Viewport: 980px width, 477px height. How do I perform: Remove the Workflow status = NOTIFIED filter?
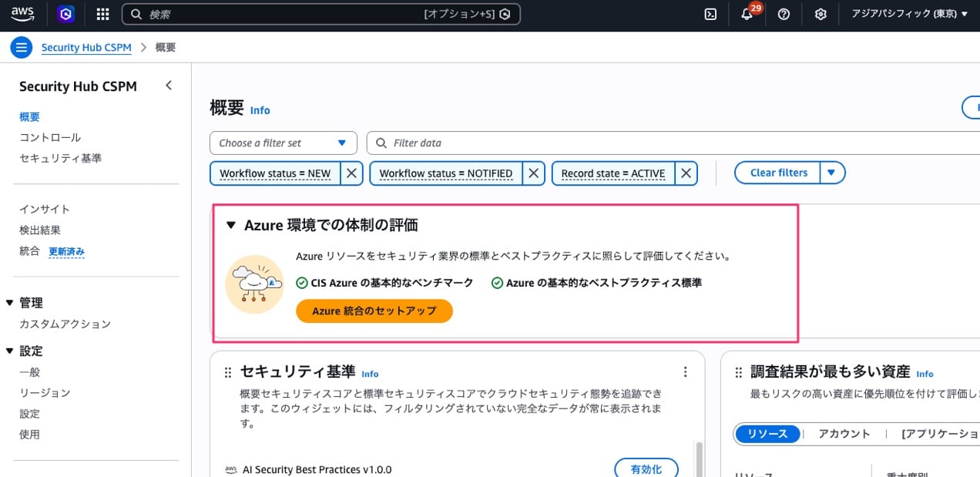pyautogui.click(x=533, y=173)
